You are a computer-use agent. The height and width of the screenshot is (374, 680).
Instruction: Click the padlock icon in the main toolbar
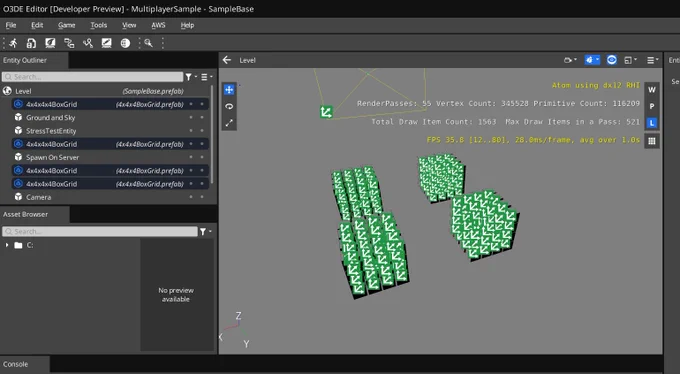[31, 43]
